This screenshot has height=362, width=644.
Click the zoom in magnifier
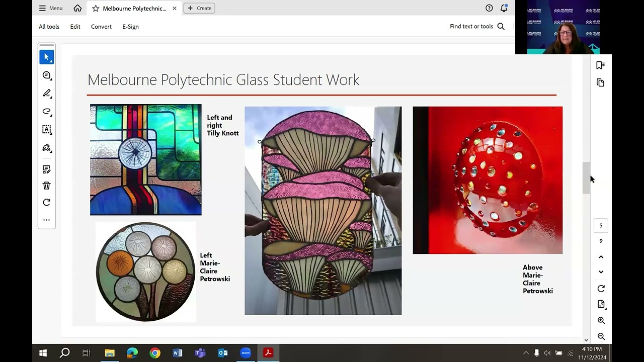tap(601, 320)
